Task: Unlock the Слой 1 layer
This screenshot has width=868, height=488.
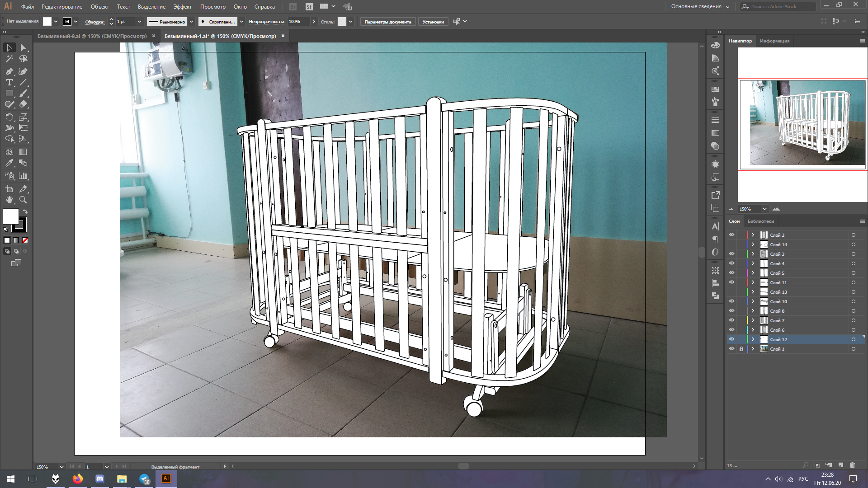Action: 741,349
